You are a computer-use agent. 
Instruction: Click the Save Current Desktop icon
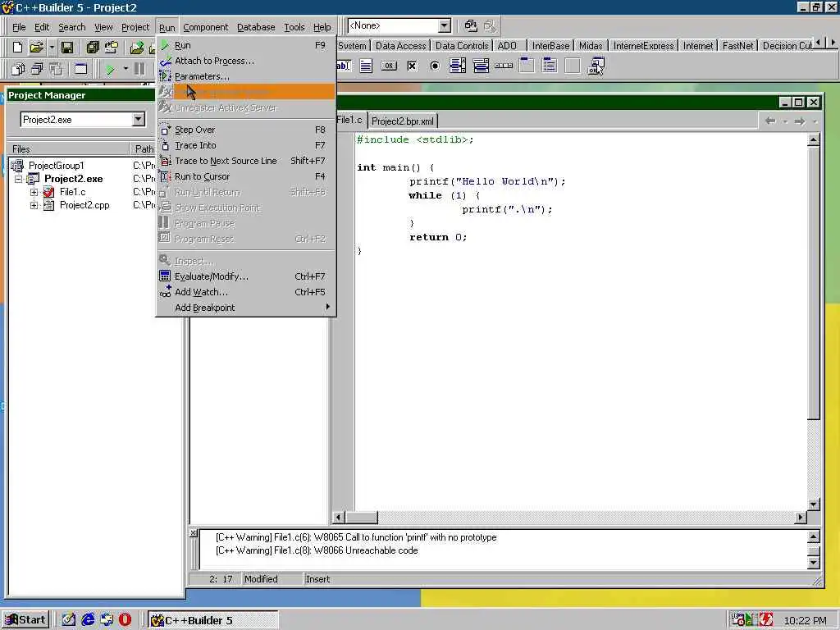[x=470, y=25]
